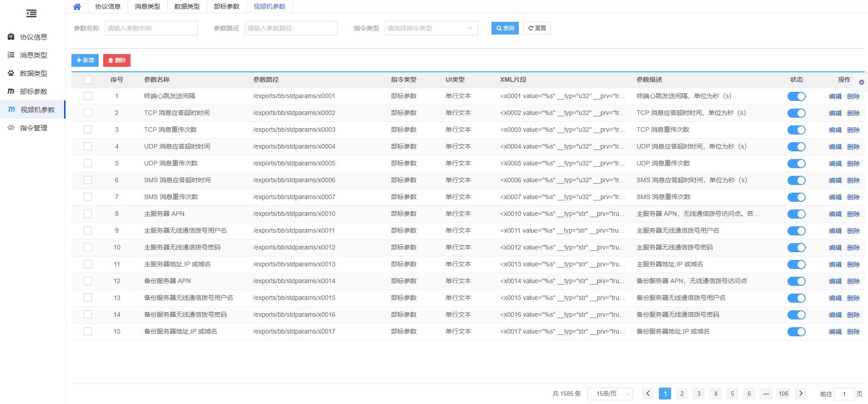This screenshot has width=868, height=404.
Task: Delete row 备份服务器地址,IP 或域名
Action: 853,332
